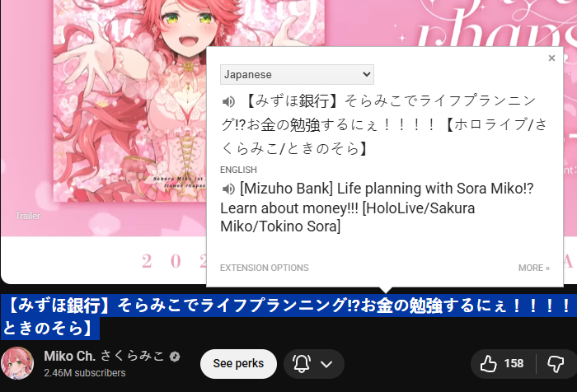Like the video with thumbs up
Image resolution: width=577 pixels, height=392 pixels.
(x=489, y=363)
